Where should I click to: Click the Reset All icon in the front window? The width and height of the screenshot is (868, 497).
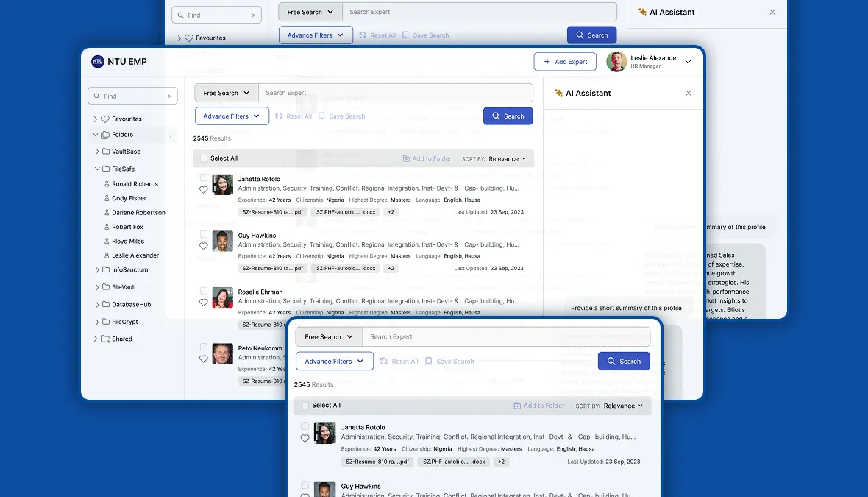coord(384,362)
